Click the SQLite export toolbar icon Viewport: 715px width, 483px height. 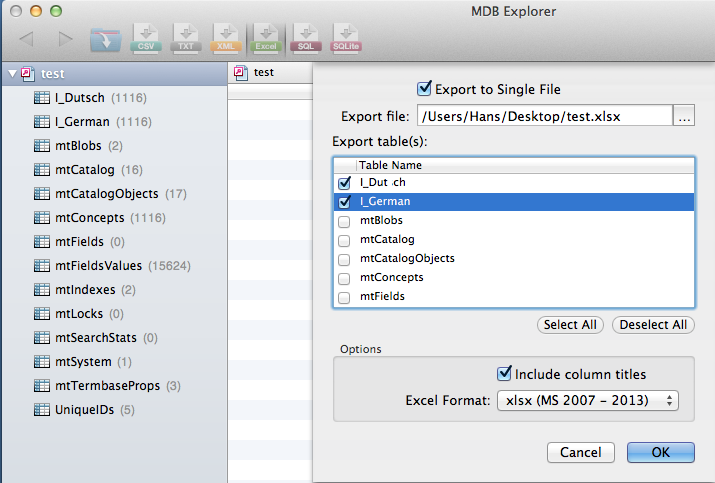coord(346,39)
